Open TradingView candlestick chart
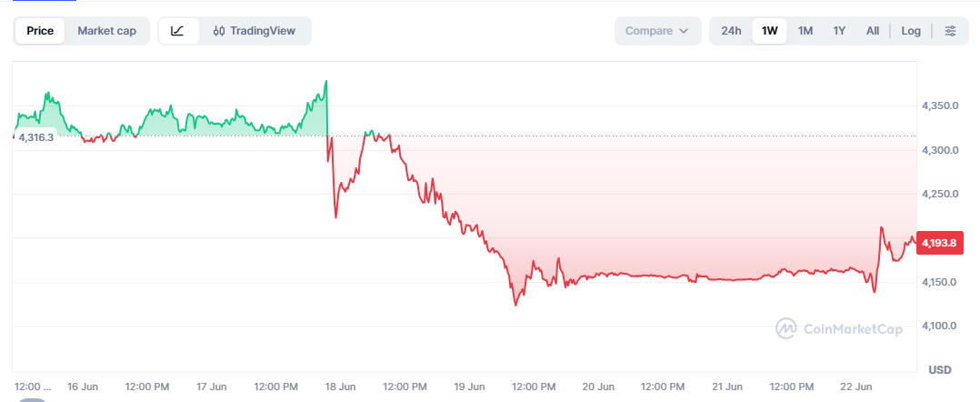This screenshot has width=980, height=402. point(255,31)
